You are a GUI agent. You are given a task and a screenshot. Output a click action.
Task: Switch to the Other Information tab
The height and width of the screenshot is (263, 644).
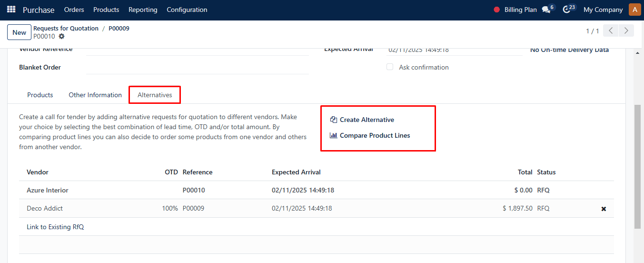(x=95, y=95)
